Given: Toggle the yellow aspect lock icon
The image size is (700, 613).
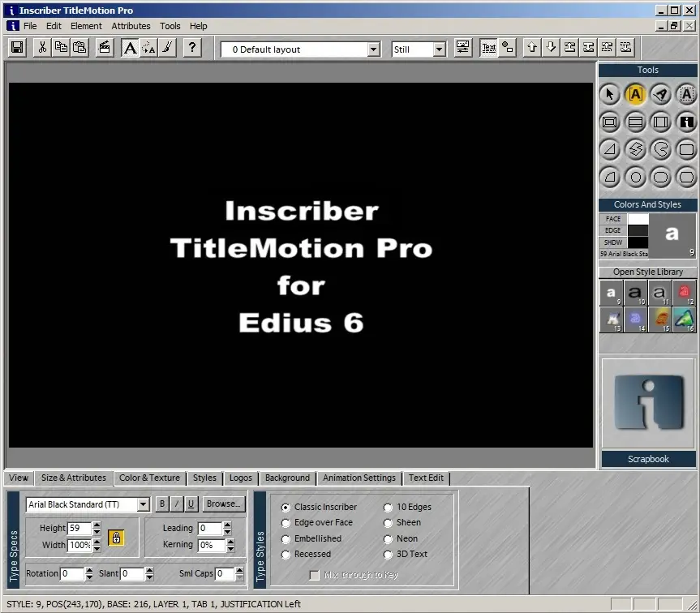Looking at the screenshot, I should pyautogui.click(x=116, y=538).
